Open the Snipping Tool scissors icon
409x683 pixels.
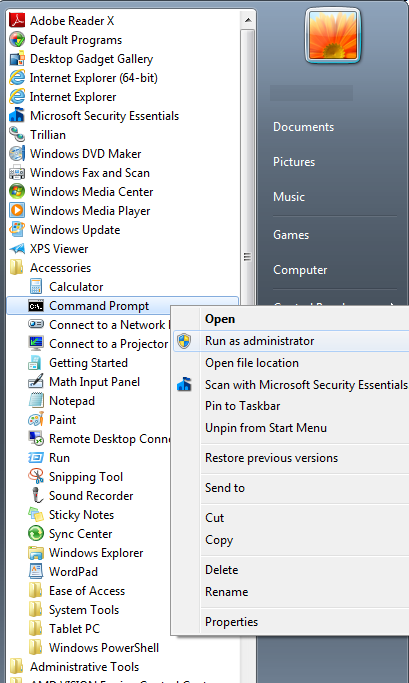pyautogui.click(x=36, y=477)
